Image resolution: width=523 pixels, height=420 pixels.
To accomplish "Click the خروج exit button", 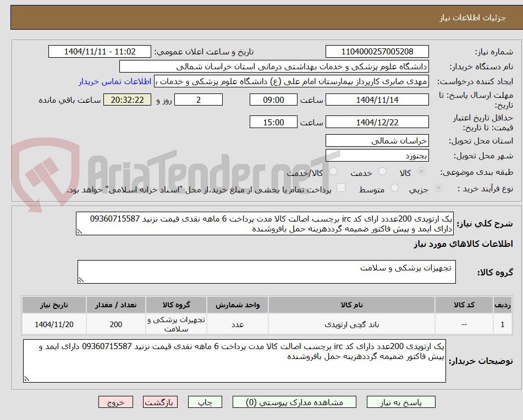I will [x=115, y=402].
